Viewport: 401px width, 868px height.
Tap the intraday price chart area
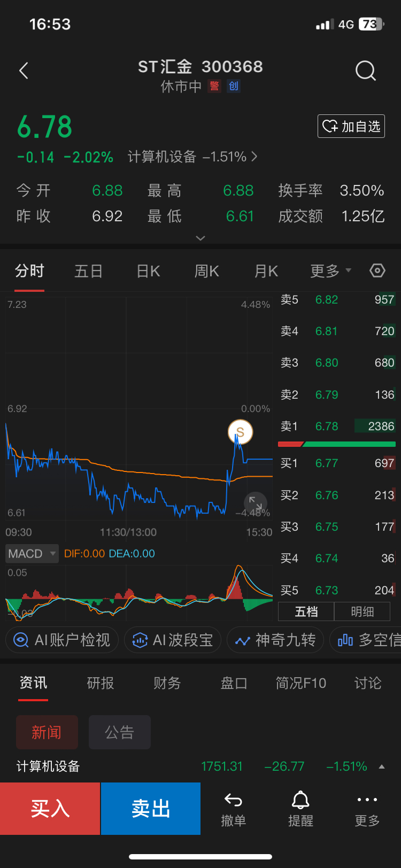(139, 409)
